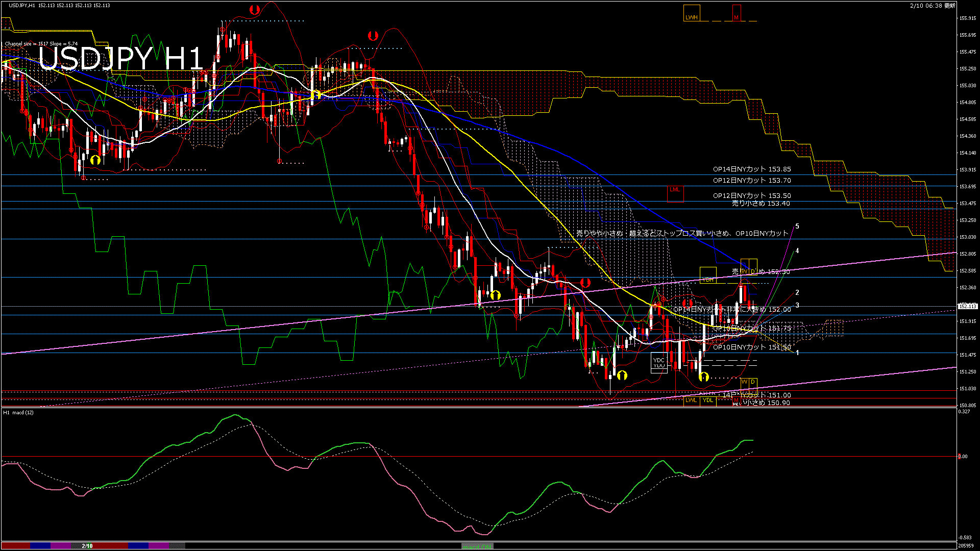Select the OP12日NYカット 153.70 level label
The height and width of the screenshot is (551, 980).
(x=751, y=181)
